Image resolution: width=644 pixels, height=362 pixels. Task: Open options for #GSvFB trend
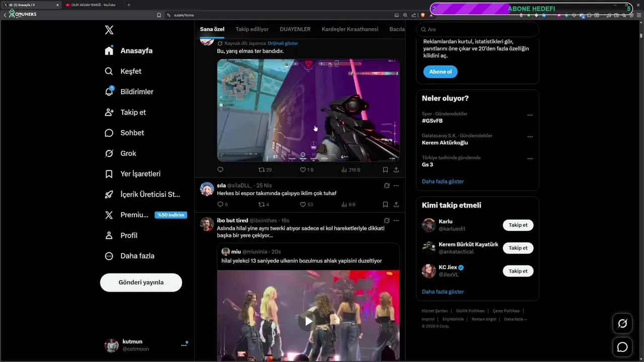(530, 115)
